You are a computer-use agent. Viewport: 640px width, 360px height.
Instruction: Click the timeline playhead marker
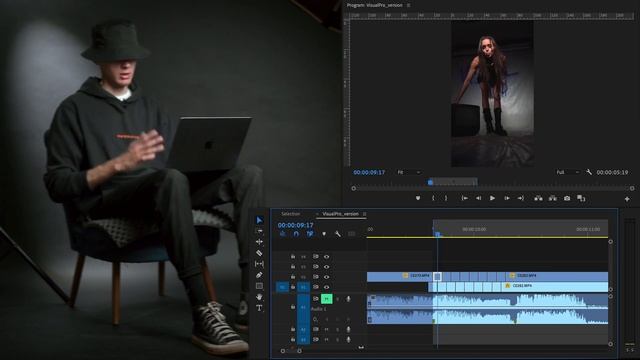pyautogui.click(x=438, y=234)
